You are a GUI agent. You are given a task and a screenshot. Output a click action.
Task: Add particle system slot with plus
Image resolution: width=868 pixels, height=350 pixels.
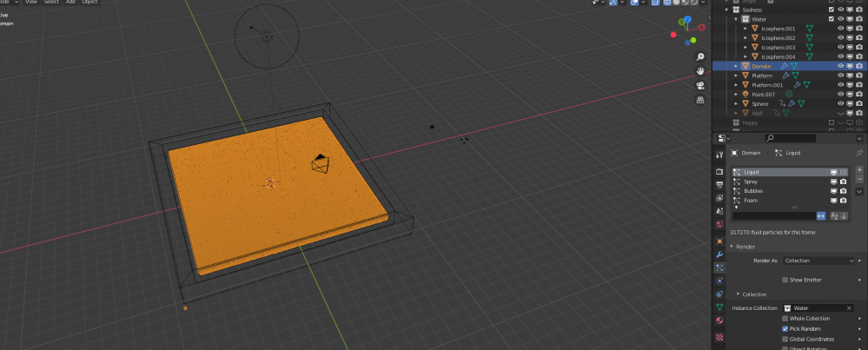click(x=859, y=170)
